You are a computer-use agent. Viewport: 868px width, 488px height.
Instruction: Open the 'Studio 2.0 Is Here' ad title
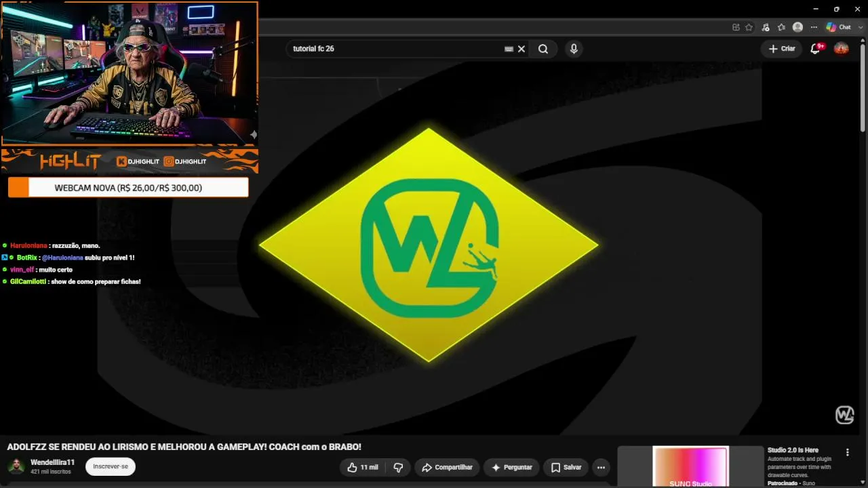(x=793, y=450)
